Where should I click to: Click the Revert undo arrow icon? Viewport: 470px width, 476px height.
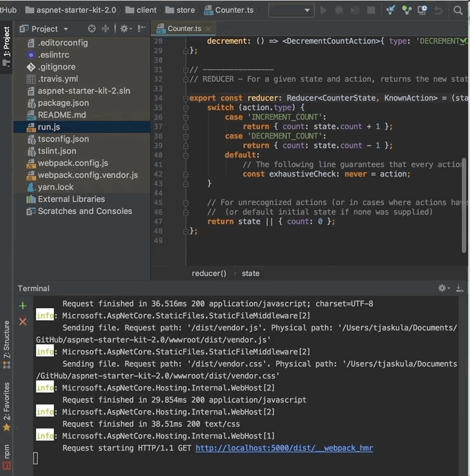[438, 11]
